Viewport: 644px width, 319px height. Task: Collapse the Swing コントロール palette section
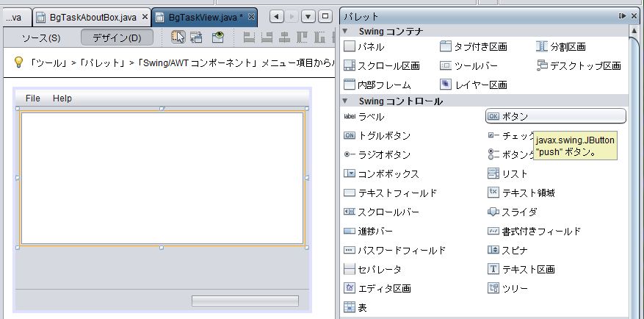(x=346, y=101)
